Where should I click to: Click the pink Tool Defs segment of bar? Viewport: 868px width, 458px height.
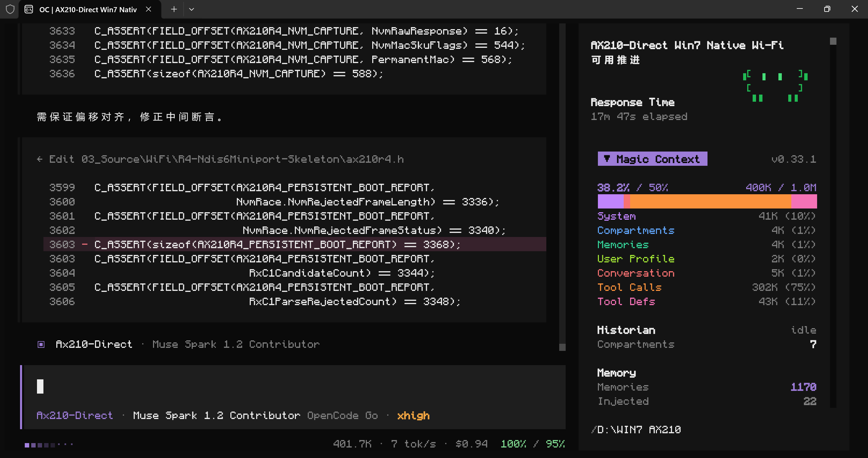coord(804,201)
